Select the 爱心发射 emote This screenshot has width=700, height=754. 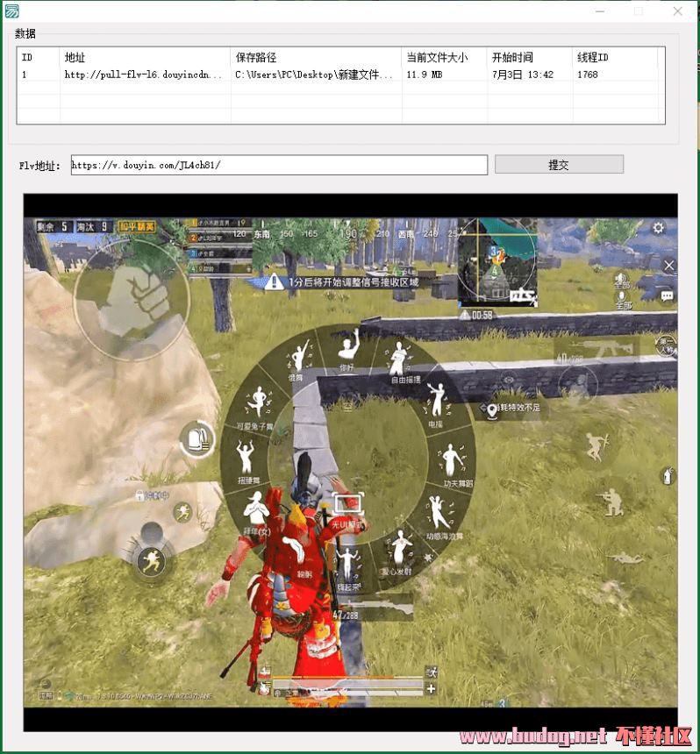click(x=399, y=552)
